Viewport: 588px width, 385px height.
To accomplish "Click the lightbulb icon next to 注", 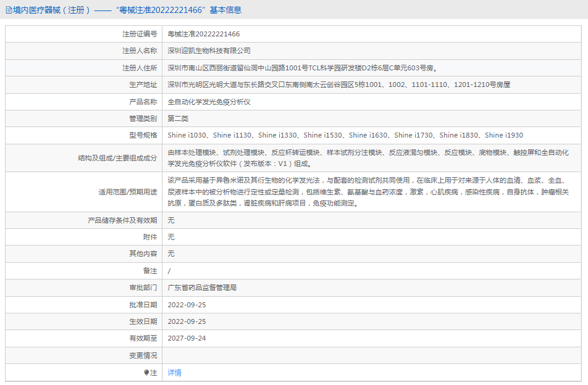I will point(146,373).
